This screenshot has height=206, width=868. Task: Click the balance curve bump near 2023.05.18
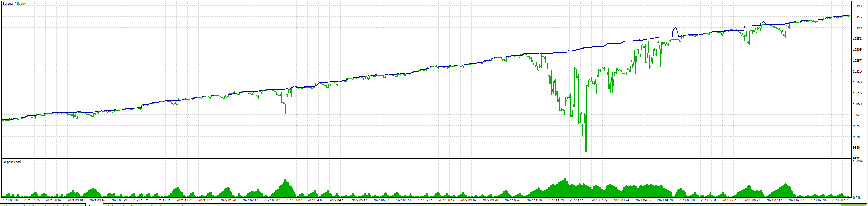pyautogui.click(x=675, y=31)
